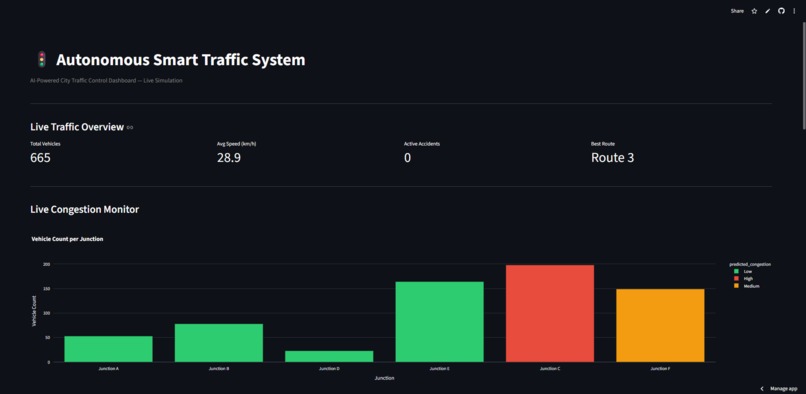806x394 pixels.
Task: Toggle the Medium legend swatch
Action: (x=737, y=286)
